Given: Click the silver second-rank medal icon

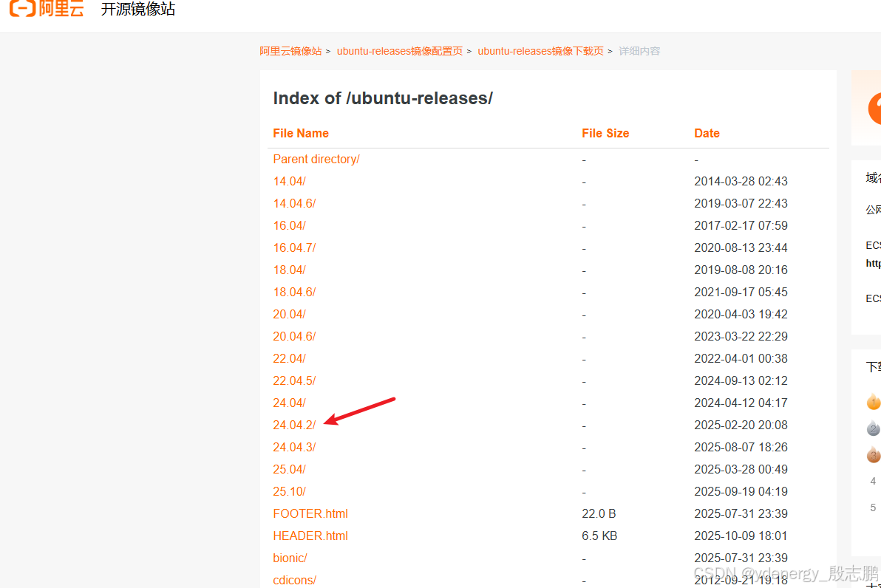Looking at the screenshot, I should [x=873, y=428].
